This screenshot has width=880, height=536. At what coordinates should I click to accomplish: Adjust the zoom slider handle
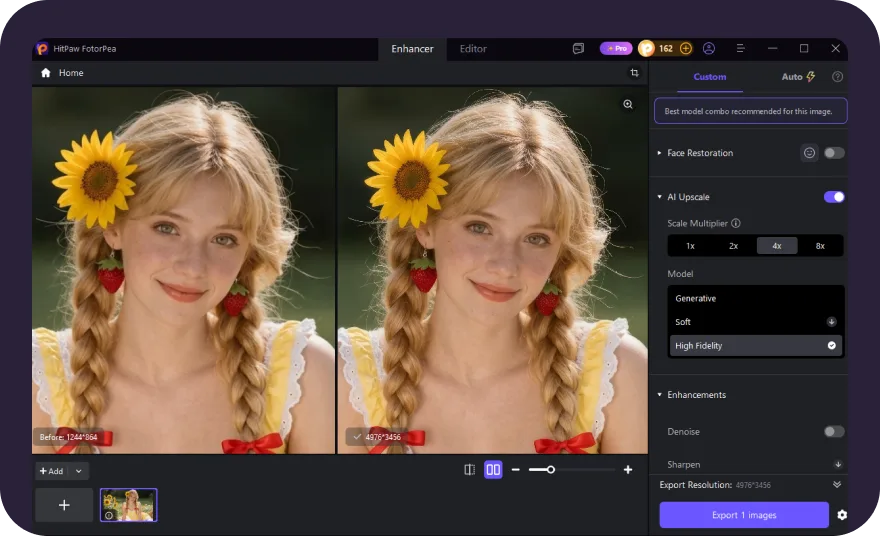(x=551, y=470)
